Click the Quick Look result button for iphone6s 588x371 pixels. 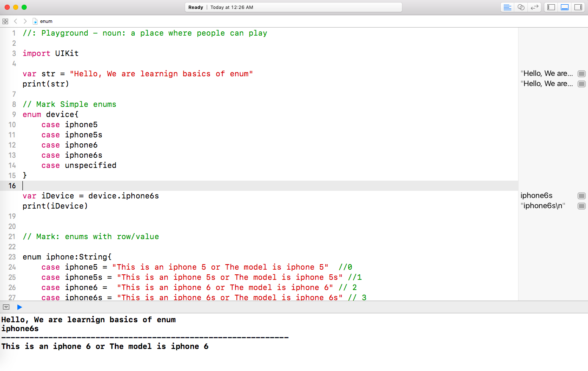coord(581,195)
